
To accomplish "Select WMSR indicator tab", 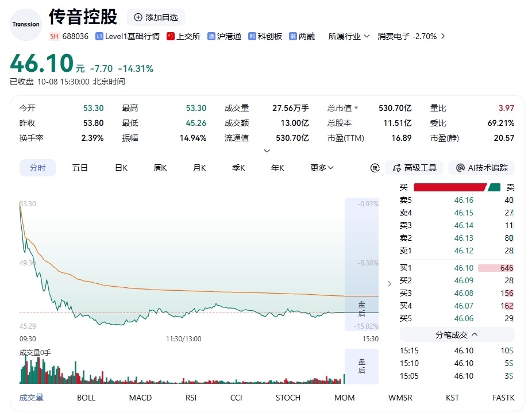I will pyautogui.click(x=400, y=398).
